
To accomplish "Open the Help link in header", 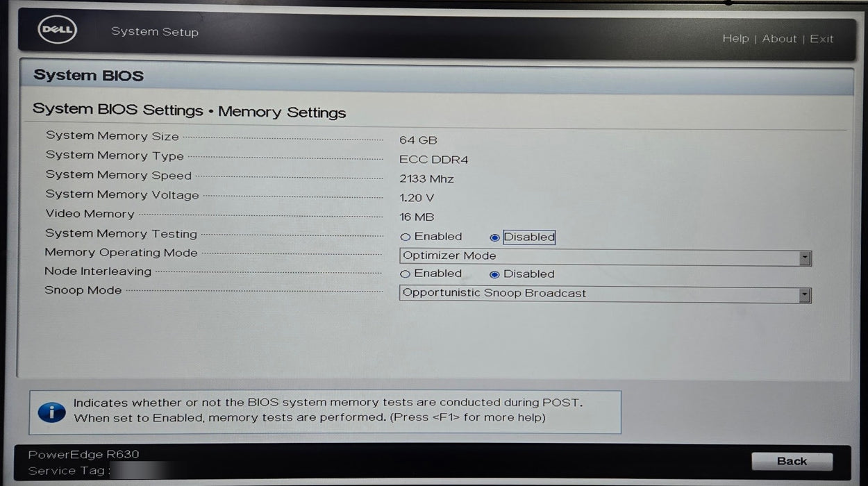I will 735,39.
